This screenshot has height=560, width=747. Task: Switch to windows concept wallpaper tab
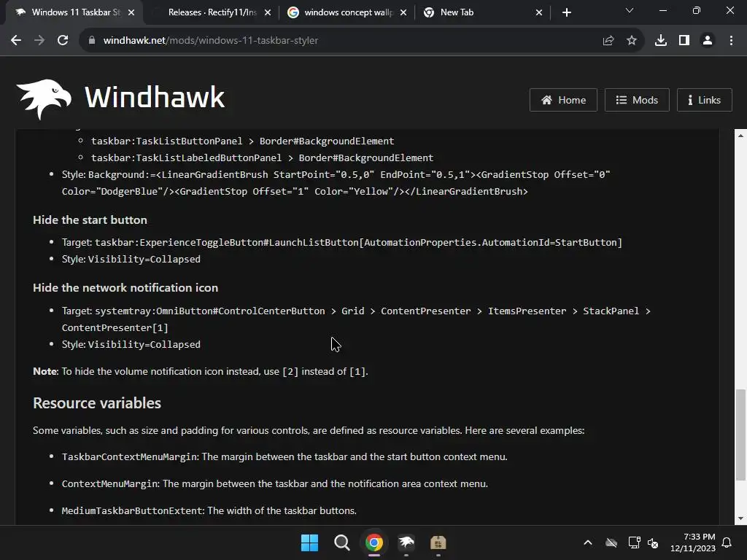pyautogui.click(x=348, y=12)
